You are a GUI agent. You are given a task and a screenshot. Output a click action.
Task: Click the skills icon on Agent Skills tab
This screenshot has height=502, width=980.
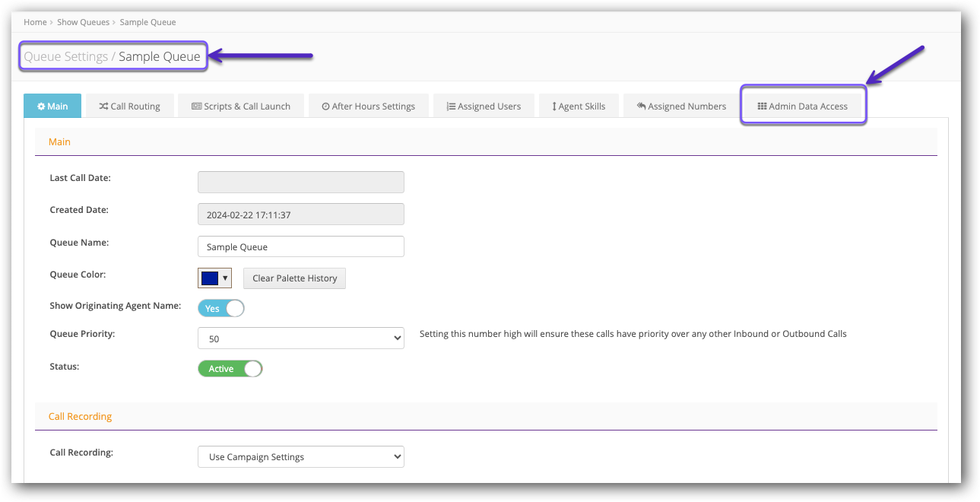click(553, 106)
